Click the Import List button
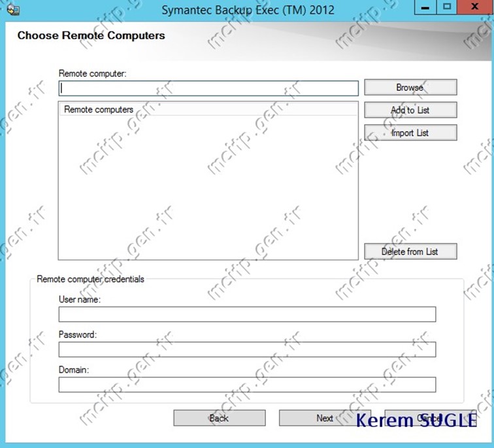Screen dimensions: 494x448 point(410,133)
